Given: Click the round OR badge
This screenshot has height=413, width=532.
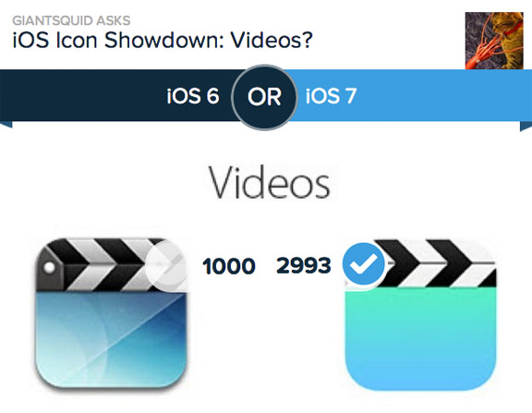Looking at the screenshot, I should point(264,97).
